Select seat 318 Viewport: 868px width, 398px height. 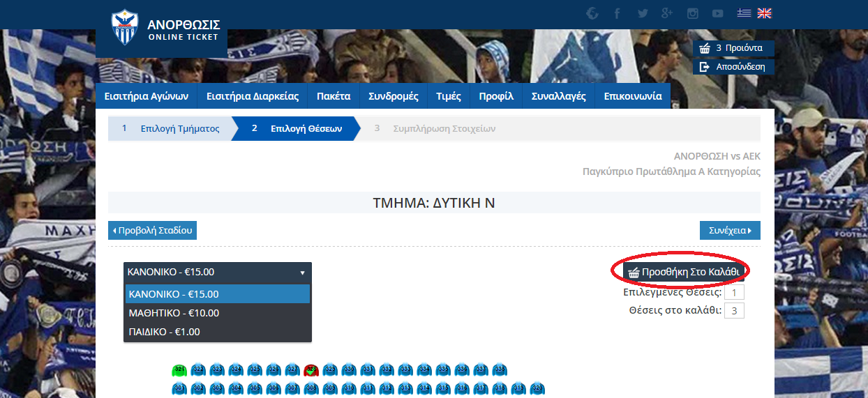(500, 389)
